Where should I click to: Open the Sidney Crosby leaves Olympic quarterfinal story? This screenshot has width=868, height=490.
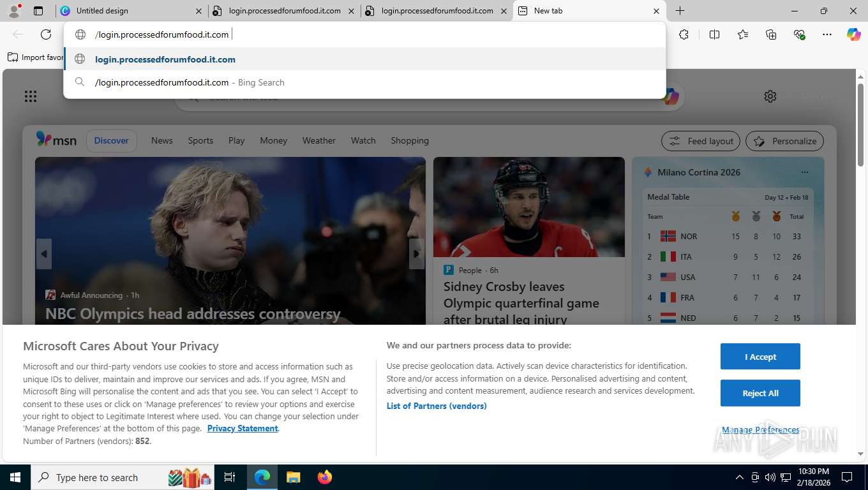click(x=521, y=303)
